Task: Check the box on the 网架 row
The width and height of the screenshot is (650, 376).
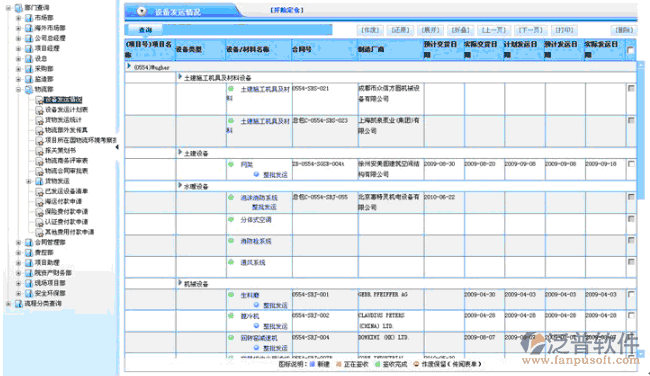Action: pyautogui.click(x=631, y=164)
